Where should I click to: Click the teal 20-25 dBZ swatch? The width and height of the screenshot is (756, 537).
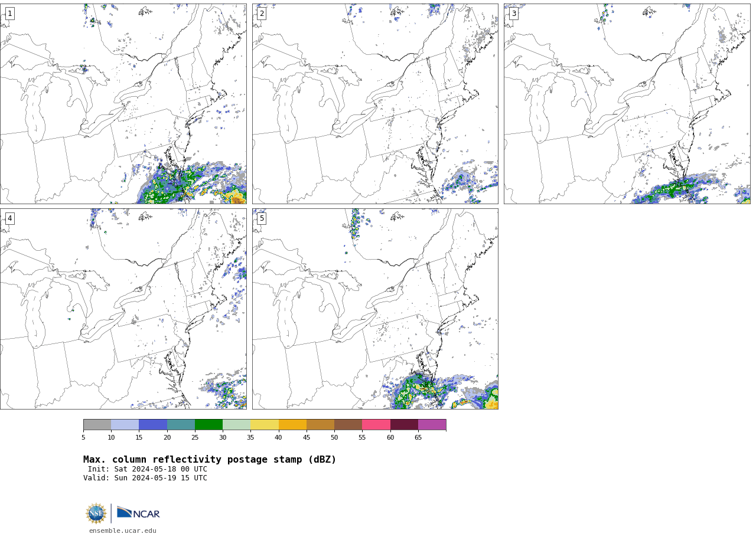coord(181,425)
